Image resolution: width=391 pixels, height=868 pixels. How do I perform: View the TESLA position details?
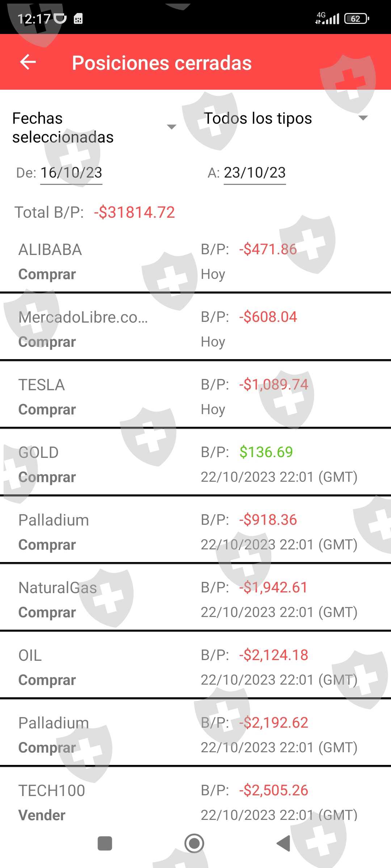pos(195,397)
